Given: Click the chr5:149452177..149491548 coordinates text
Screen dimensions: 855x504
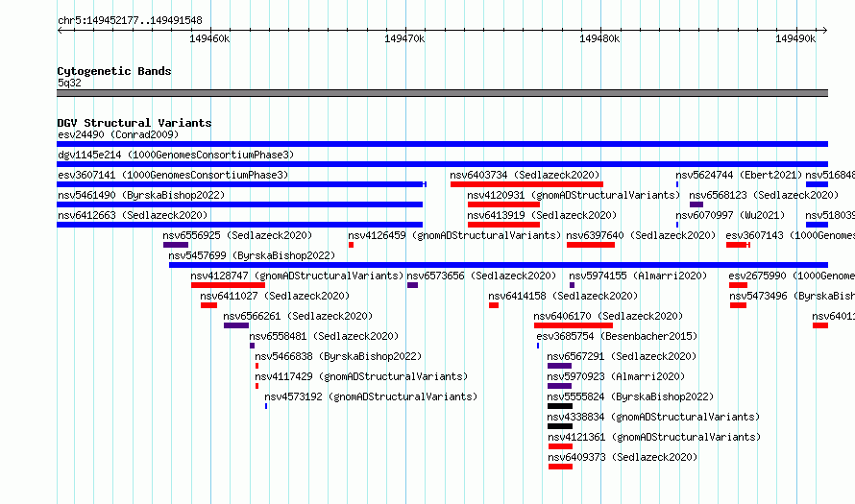Looking at the screenshot, I should [130, 21].
